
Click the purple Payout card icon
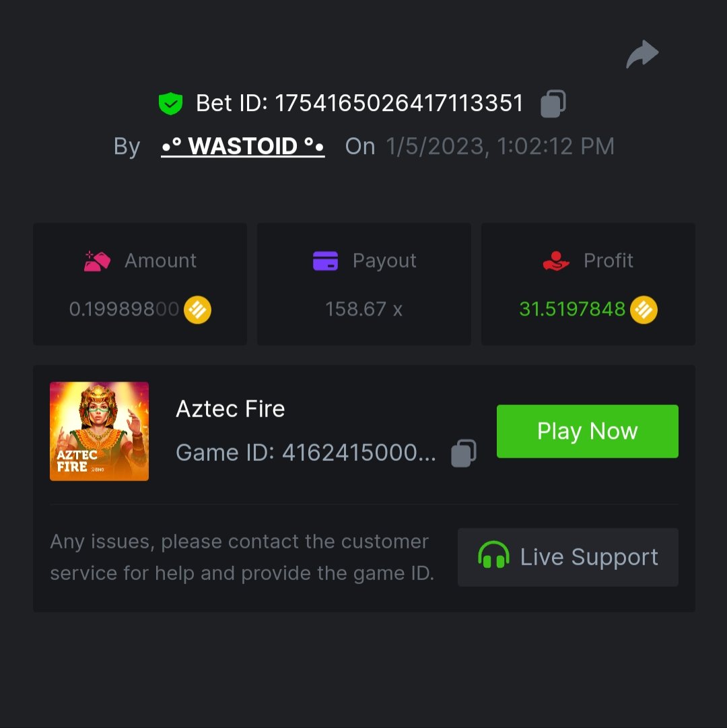tap(325, 261)
